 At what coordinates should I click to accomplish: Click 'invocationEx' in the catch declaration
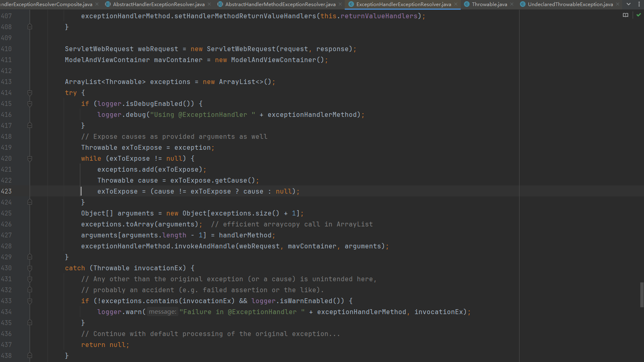tap(158, 268)
